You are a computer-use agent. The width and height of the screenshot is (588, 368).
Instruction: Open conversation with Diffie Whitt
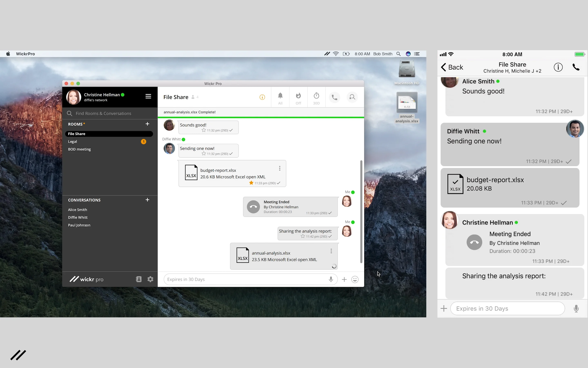[x=78, y=217]
